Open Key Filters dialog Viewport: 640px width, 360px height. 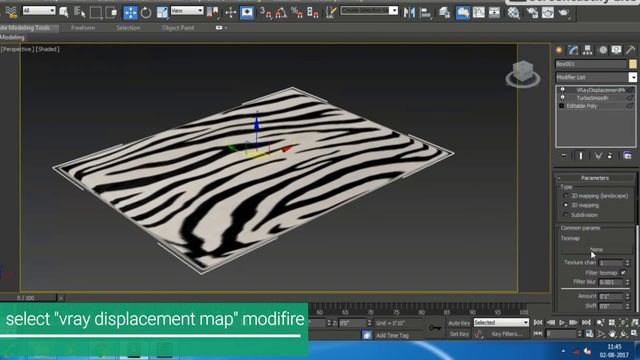pyautogui.click(x=506, y=334)
